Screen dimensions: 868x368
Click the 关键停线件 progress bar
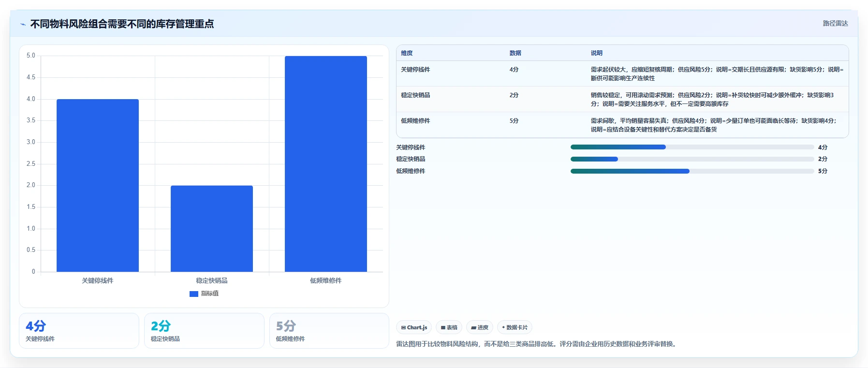pyautogui.click(x=692, y=147)
